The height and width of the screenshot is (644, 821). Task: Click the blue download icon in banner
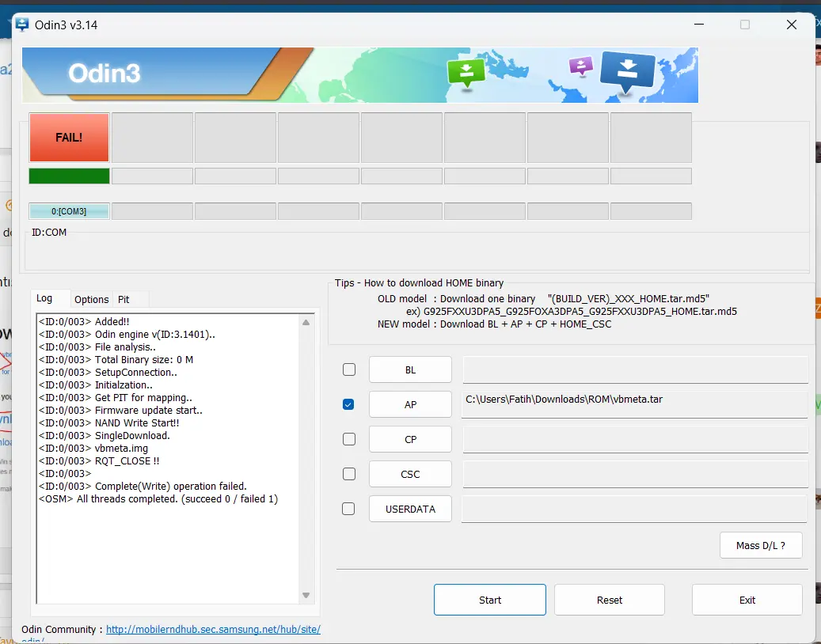click(x=627, y=72)
